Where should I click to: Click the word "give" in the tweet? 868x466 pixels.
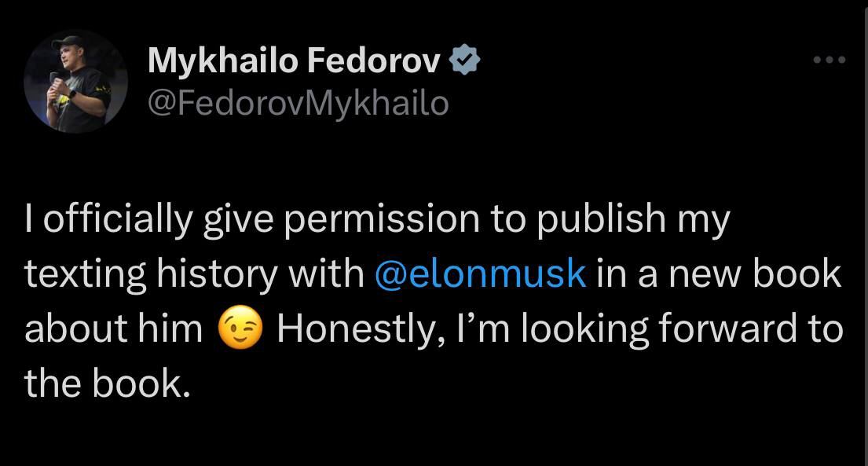click(x=237, y=219)
